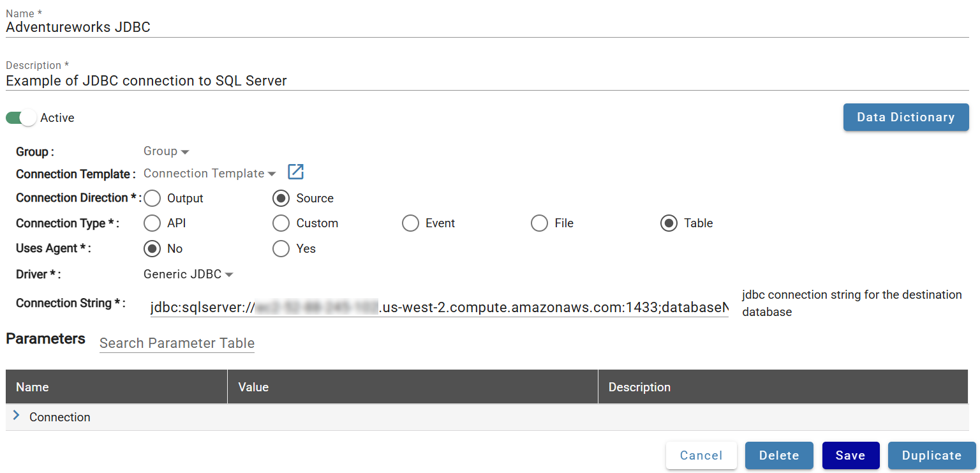Duplicate this connection

(932, 455)
